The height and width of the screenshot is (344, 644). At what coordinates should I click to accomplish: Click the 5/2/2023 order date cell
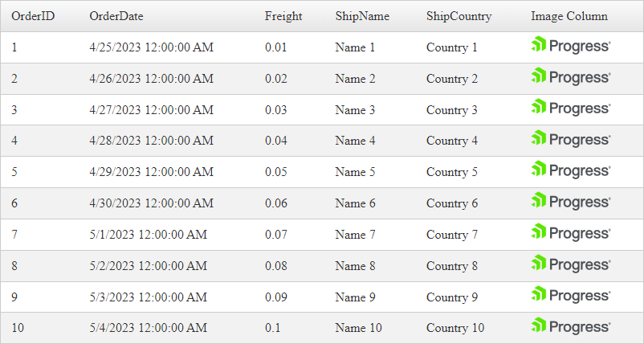click(149, 266)
